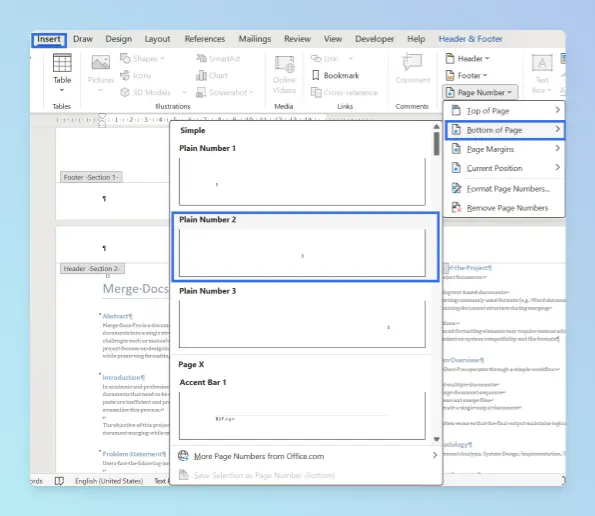
Task: Click the Footer icon in ribbon
Action: [x=450, y=76]
